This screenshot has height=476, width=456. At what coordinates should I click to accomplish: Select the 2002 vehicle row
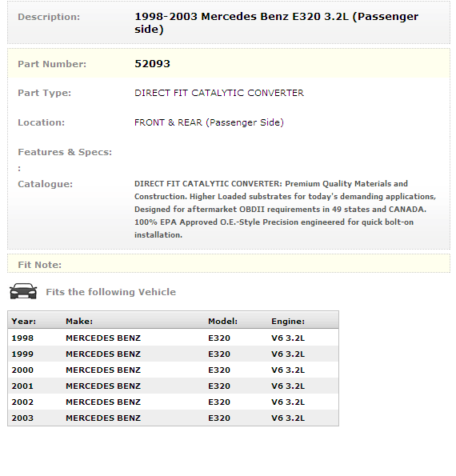coord(173,402)
